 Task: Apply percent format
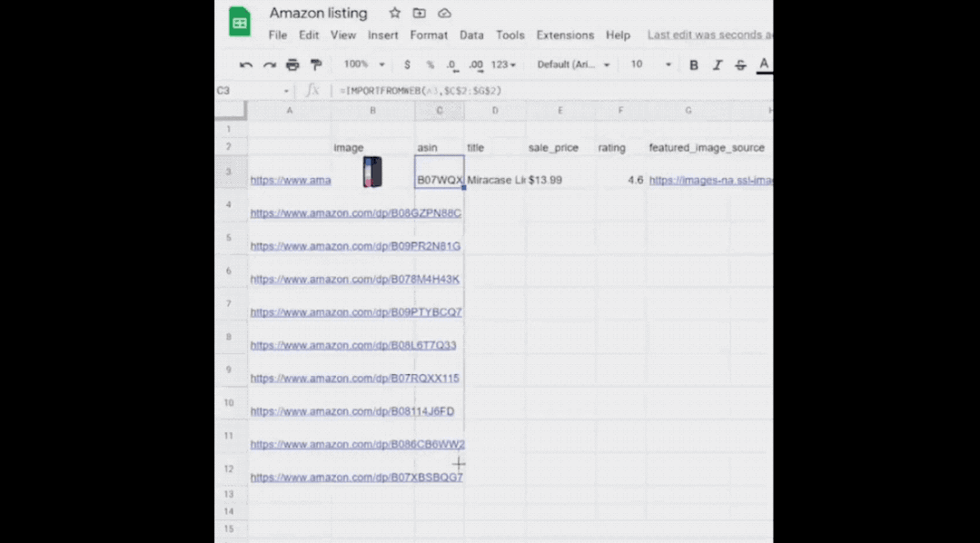430,65
